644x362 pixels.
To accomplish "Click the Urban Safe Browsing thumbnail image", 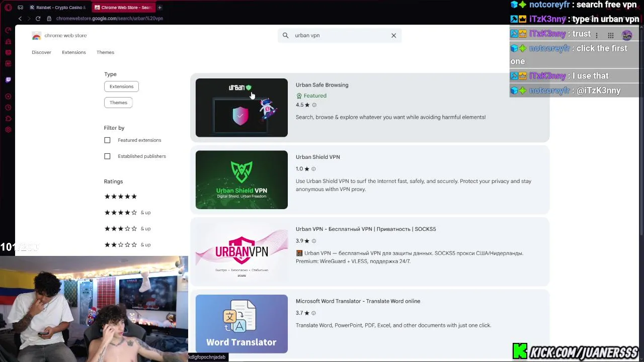I will [x=242, y=108].
